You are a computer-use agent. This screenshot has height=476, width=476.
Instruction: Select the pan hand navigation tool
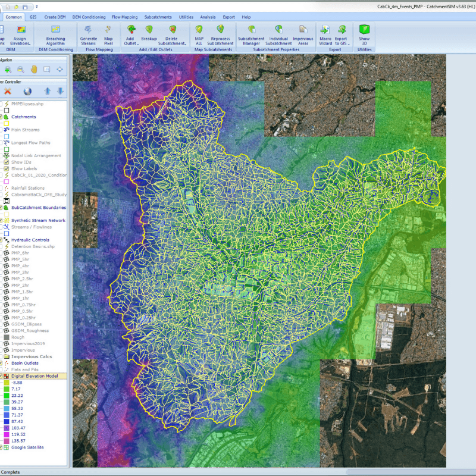click(34, 70)
